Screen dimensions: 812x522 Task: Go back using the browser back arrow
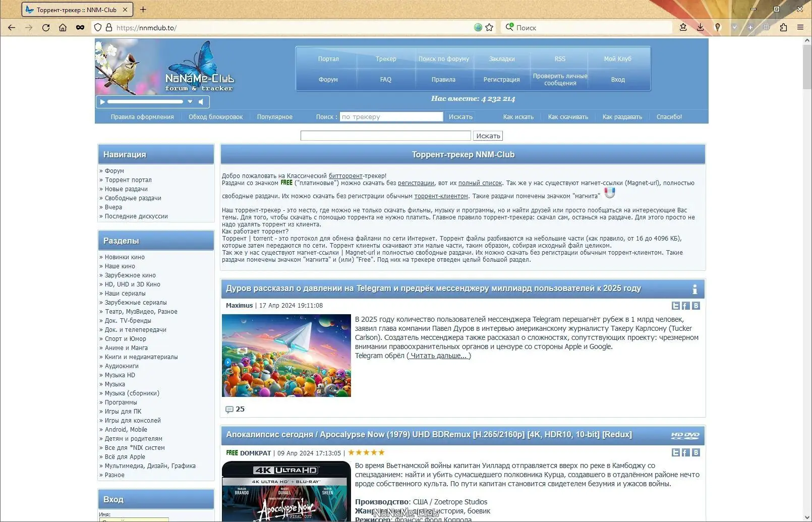(x=12, y=28)
